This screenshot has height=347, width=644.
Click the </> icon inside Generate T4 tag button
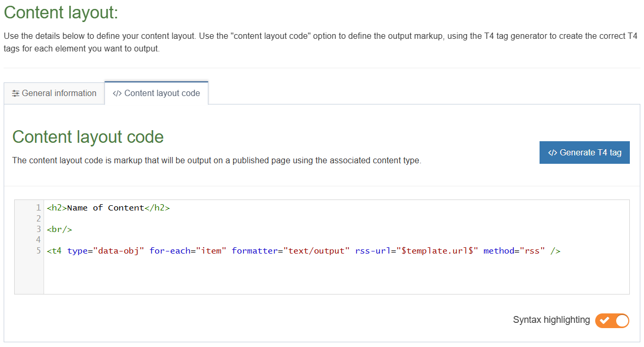point(552,152)
